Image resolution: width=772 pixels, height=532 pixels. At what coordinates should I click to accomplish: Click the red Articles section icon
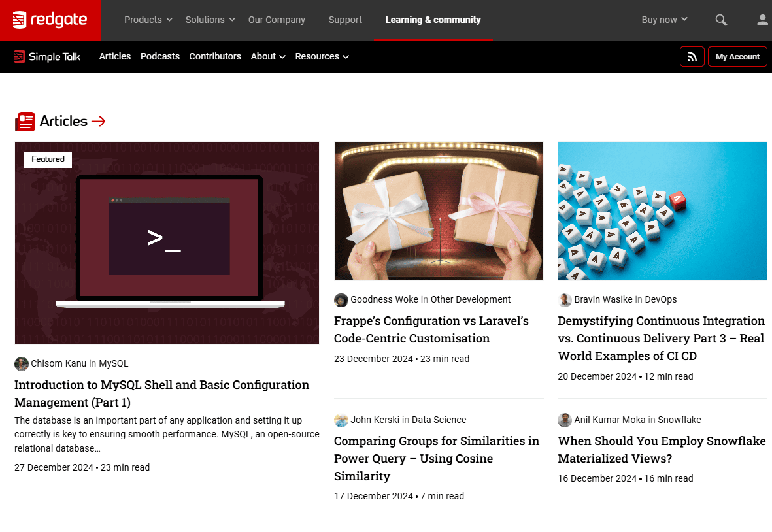pos(25,122)
